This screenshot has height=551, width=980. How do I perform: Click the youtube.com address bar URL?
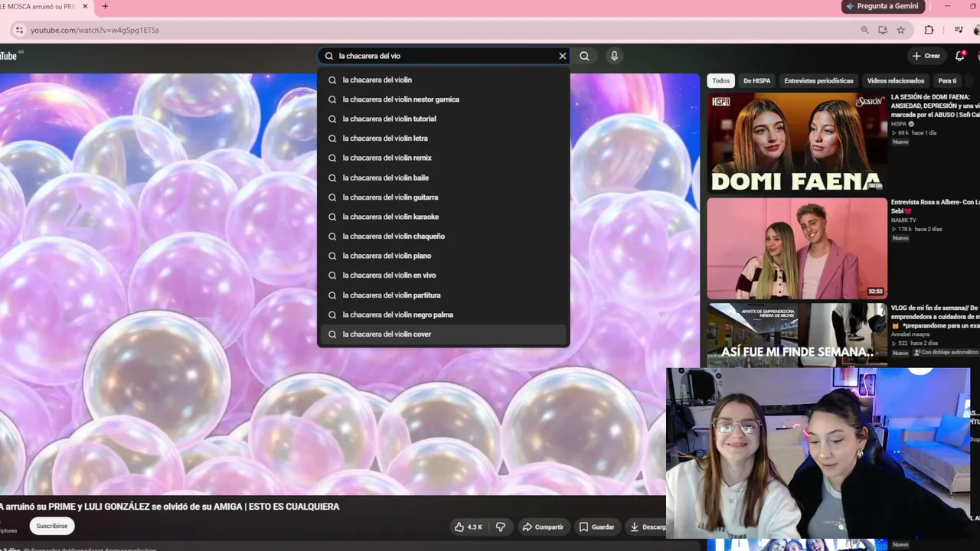point(95,30)
